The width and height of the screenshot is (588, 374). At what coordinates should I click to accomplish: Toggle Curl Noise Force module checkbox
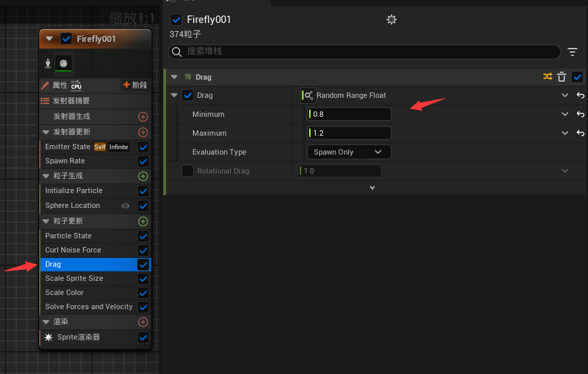[143, 250]
